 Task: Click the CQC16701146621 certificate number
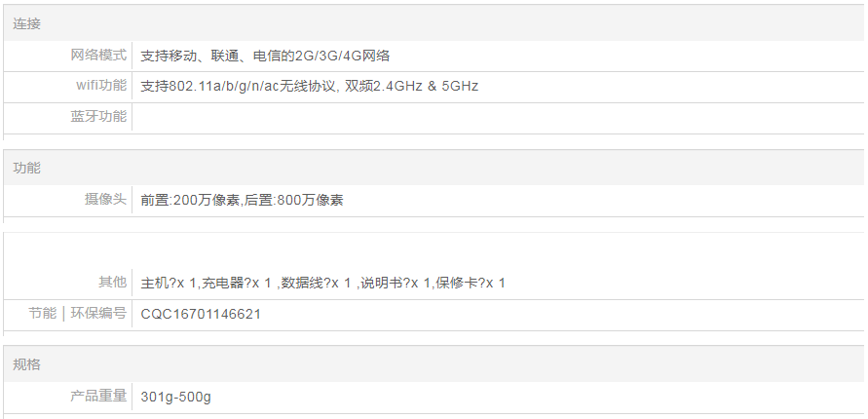pos(201,315)
